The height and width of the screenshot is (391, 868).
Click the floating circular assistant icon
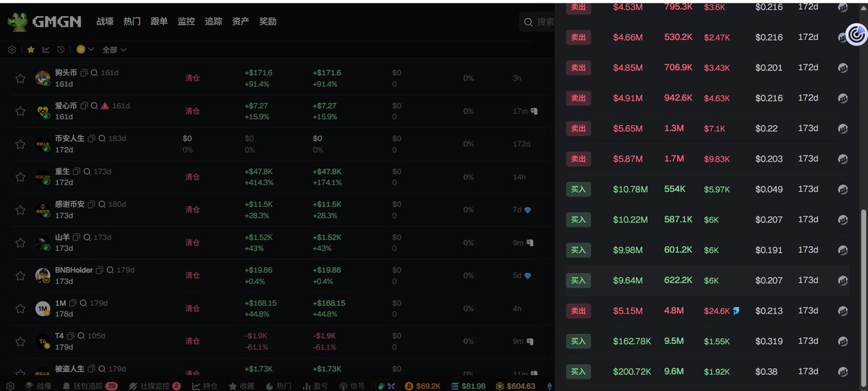[x=856, y=33]
